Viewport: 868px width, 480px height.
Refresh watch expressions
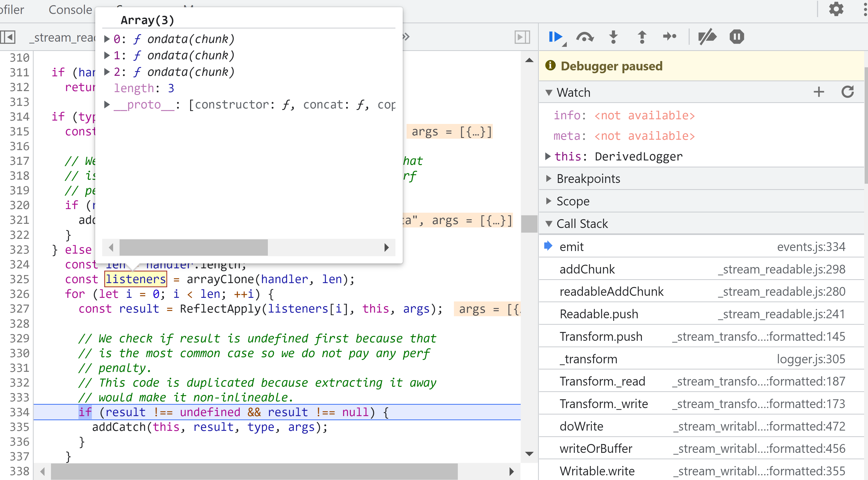click(x=848, y=92)
